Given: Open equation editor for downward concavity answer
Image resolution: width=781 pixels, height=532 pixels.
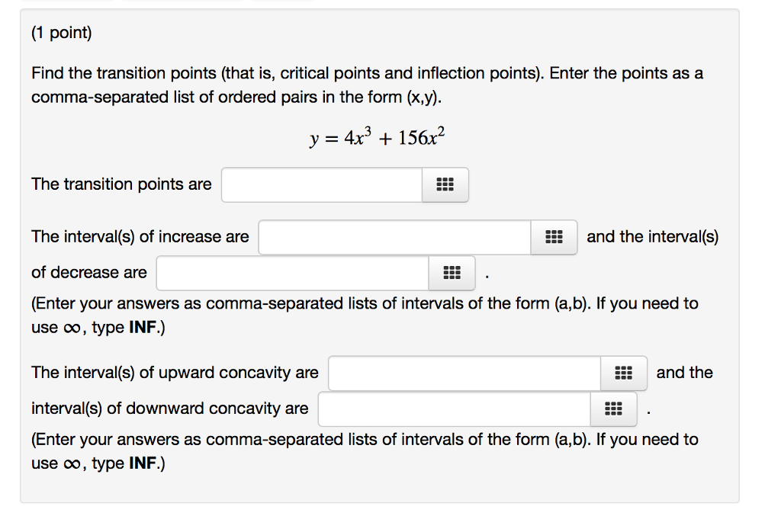Looking at the screenshot, I should click(x=613, y=409).
